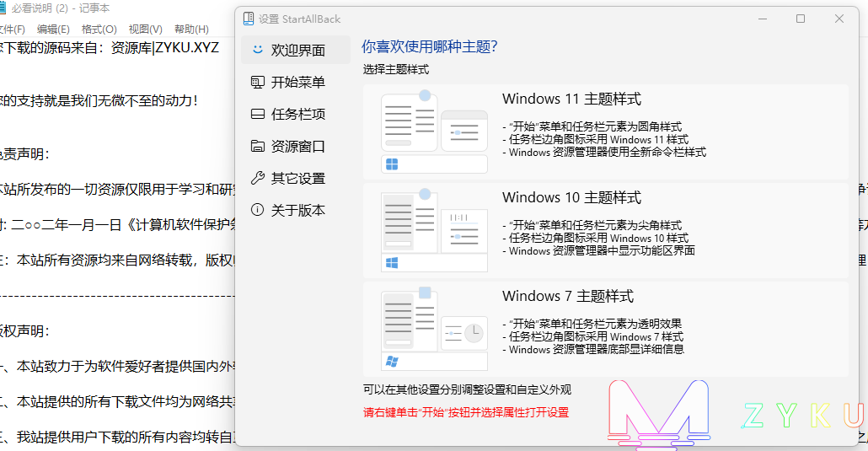This screenshot has width=868, height=451.
Task: Click the line Windows 资源管理器使用全新命令栏样式
Action: (x=604, y=153)
